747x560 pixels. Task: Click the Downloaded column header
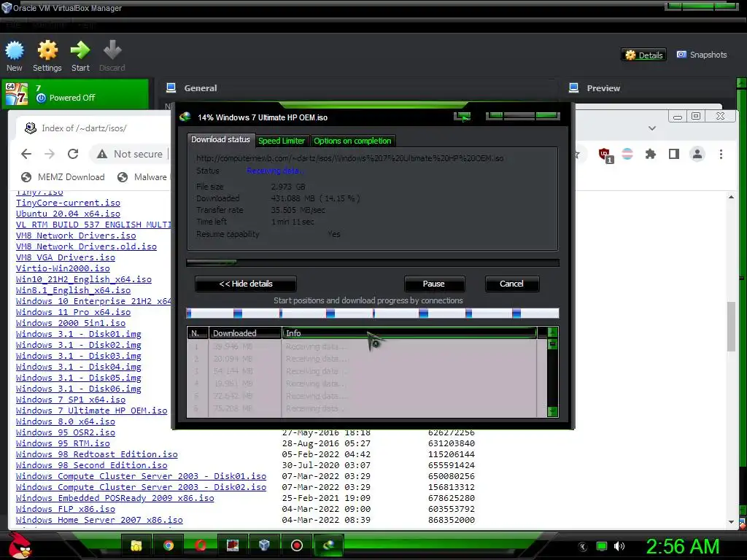[x=245, y=333]
